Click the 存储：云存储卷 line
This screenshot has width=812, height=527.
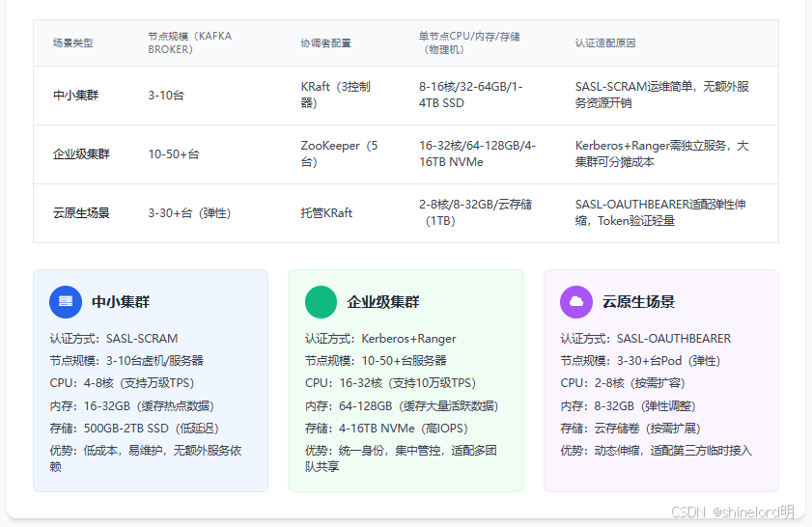[x=630, y=429]
